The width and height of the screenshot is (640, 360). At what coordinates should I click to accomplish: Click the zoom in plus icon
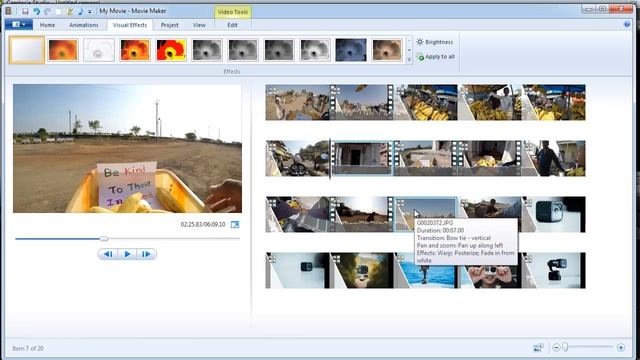[621, 347]
